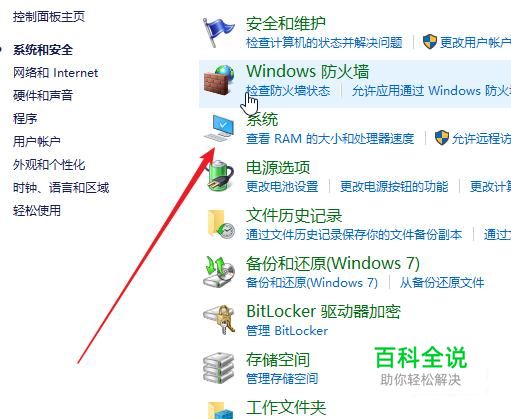Click the Windows Firewall brick wall icon
This screenshot has width=511, height=419.
(219, 80)
